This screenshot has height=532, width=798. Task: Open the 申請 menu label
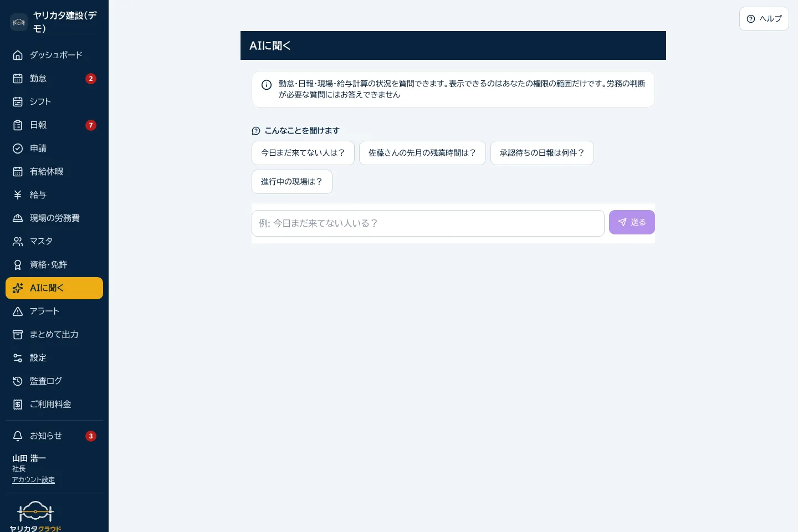tap(38, 148)
